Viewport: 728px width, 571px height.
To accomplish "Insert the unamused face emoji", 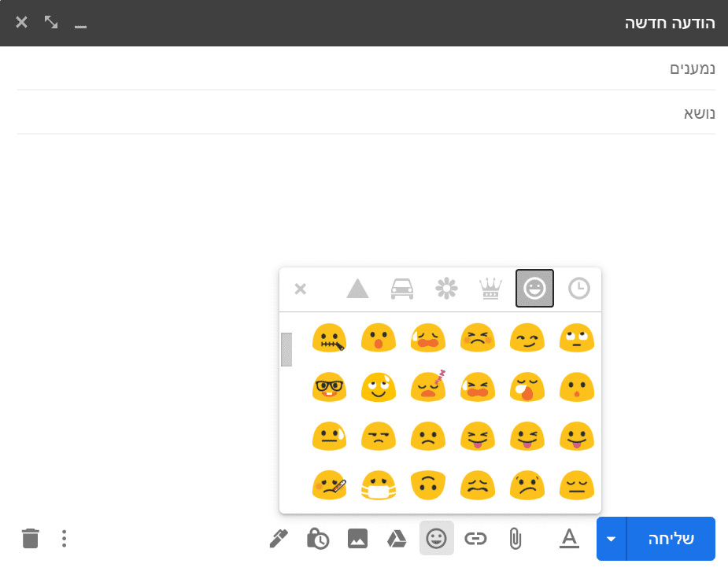I will 379,436.
